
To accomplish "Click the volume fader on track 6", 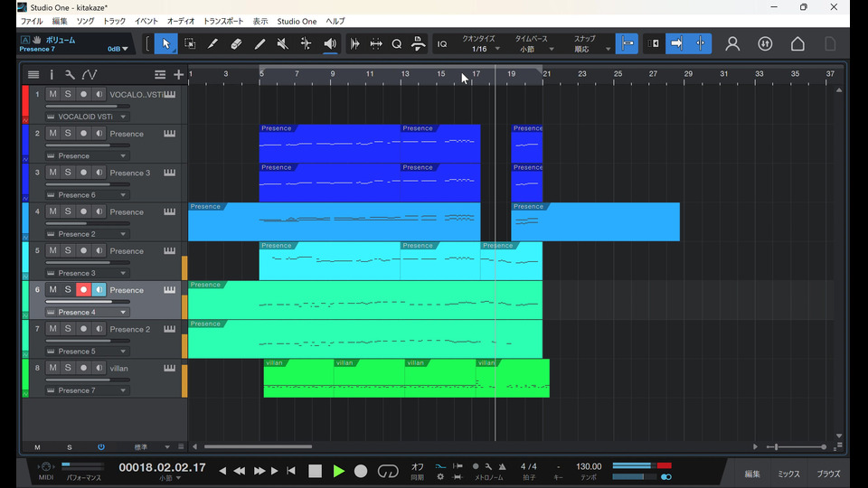I will point(88,302).
